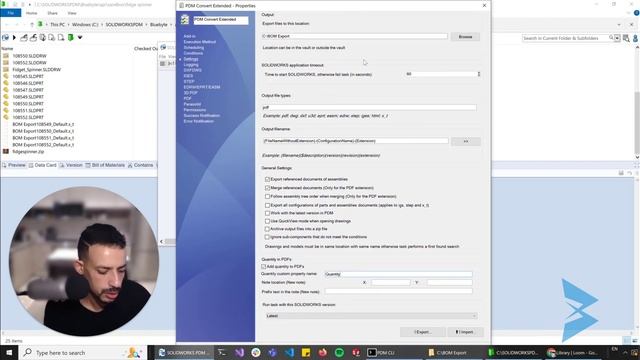Click the Import button

tap(464, 332)
